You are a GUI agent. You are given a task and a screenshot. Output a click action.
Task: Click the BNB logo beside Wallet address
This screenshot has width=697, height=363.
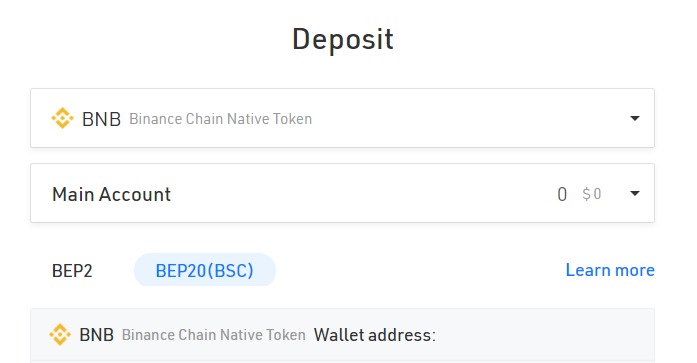(x=60, y=335)
